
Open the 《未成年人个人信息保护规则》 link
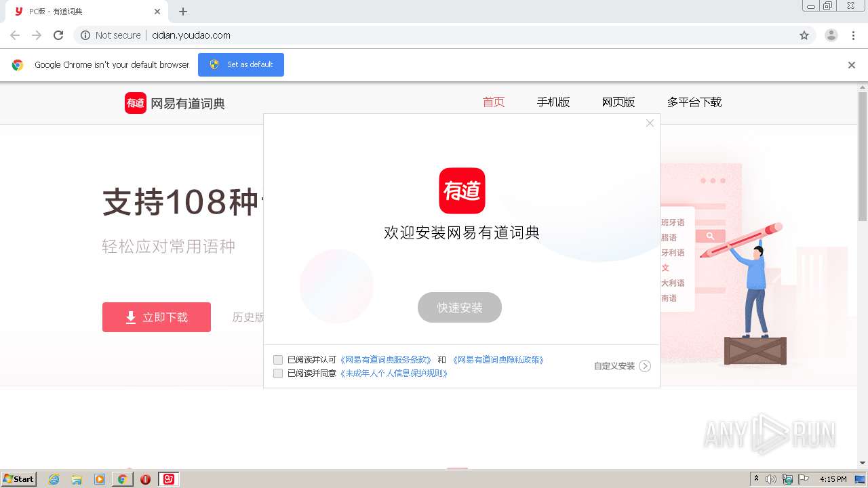393,373
